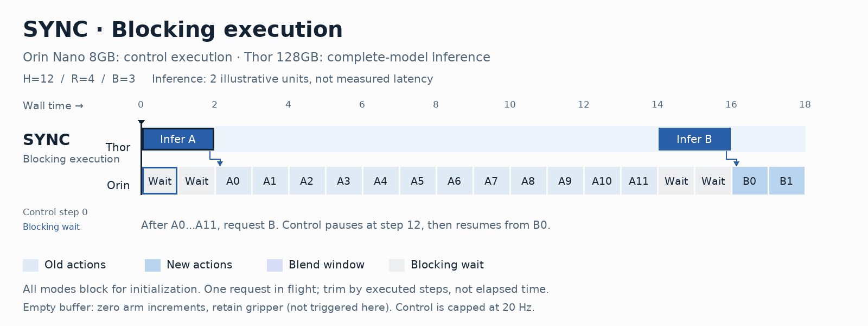This screenshot has height=326, width=868.
Task: Click the arrow from Infer B to B0
Action: (x=732, y=159)
